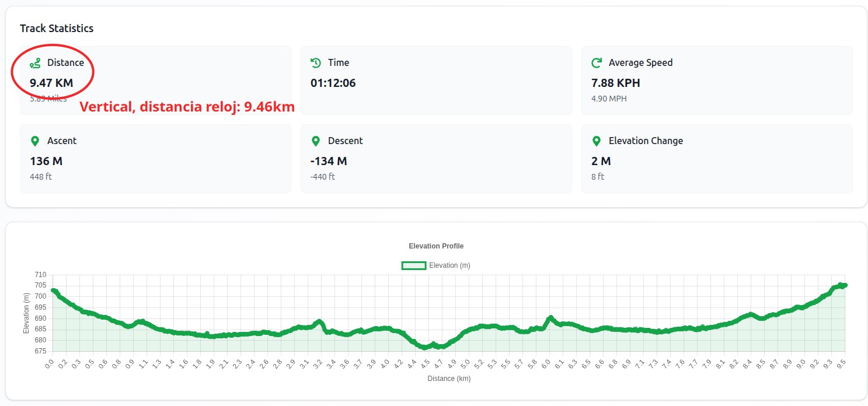Click the elevation peak near 6.0 km
This screenshot has width=868, height=406.
click(x=550, y=318)
